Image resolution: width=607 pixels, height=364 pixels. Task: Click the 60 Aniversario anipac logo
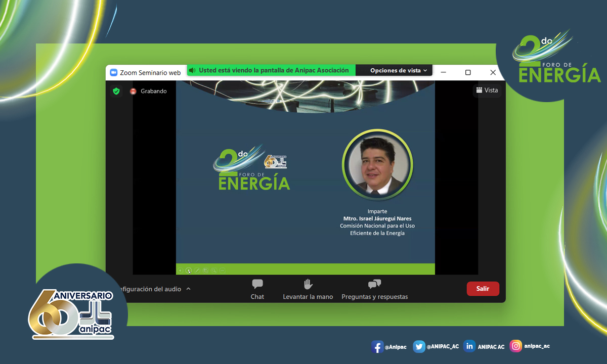(x=71, y=314)
